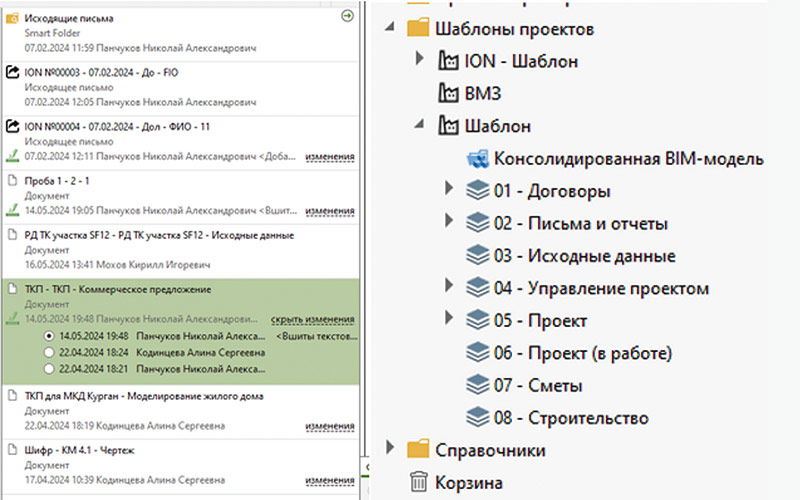Select the 07 - Сметы tree item

pyautogui.click(x=524, y=385)
